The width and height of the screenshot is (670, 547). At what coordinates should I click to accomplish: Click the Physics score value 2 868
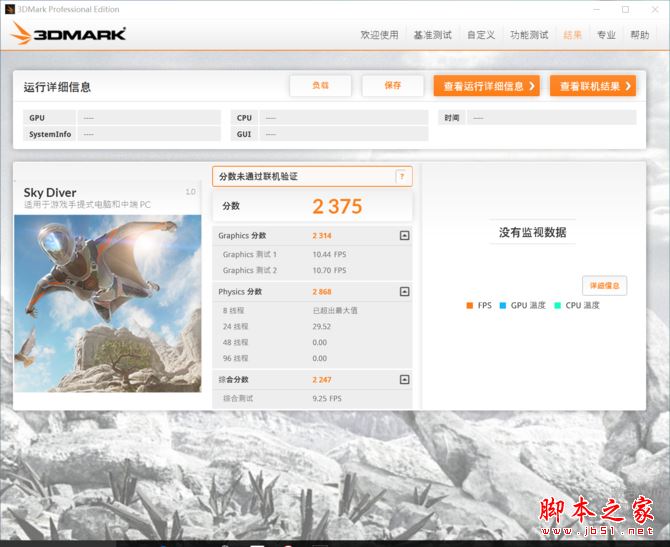point(322,291)
